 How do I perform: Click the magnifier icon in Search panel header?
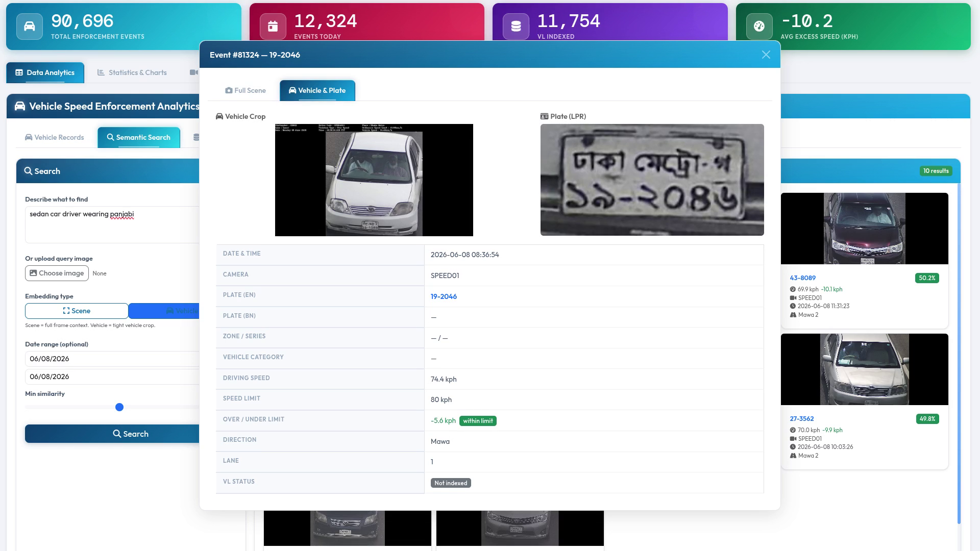tap(28, 171)
